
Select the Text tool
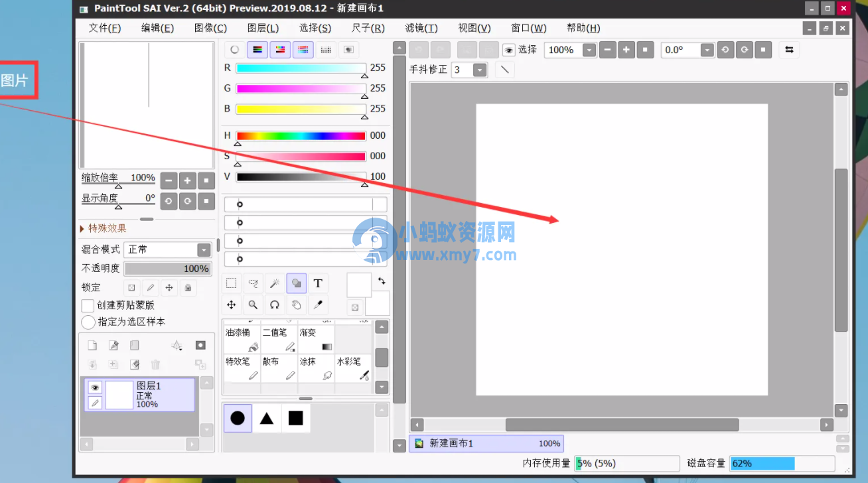tap(318, 283)
